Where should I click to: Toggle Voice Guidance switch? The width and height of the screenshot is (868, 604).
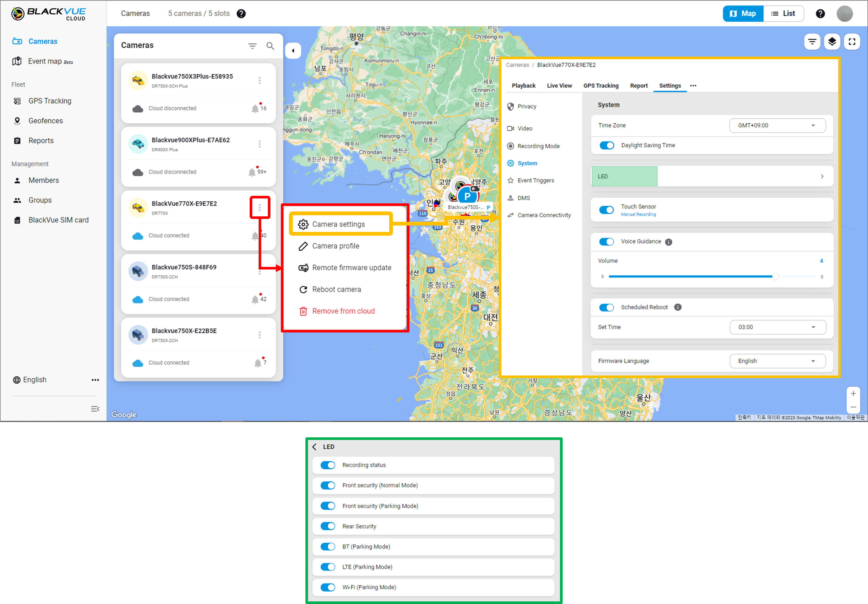click(x=607, y=241)
